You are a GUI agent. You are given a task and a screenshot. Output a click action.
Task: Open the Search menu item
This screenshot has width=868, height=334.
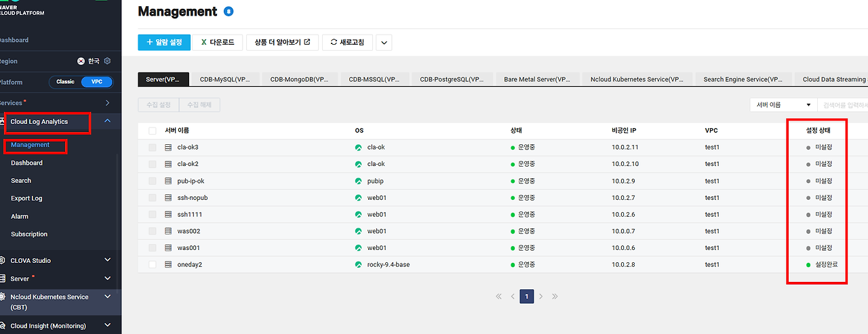point(21,181)
